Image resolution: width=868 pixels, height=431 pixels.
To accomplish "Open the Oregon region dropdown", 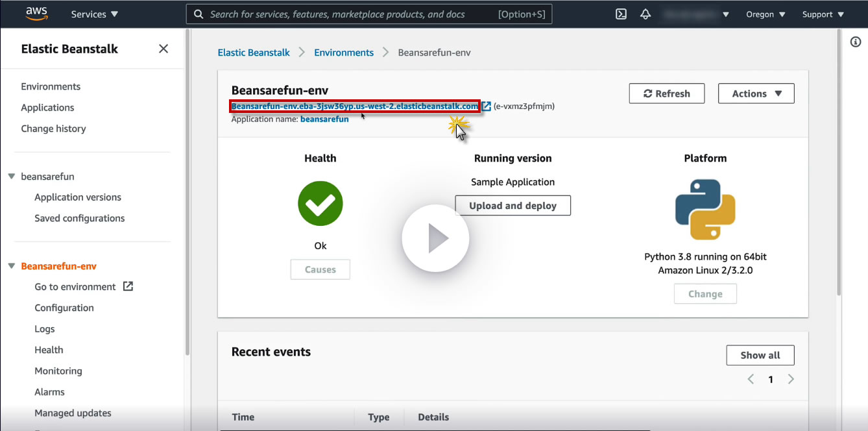I will (x=766, y=14).
